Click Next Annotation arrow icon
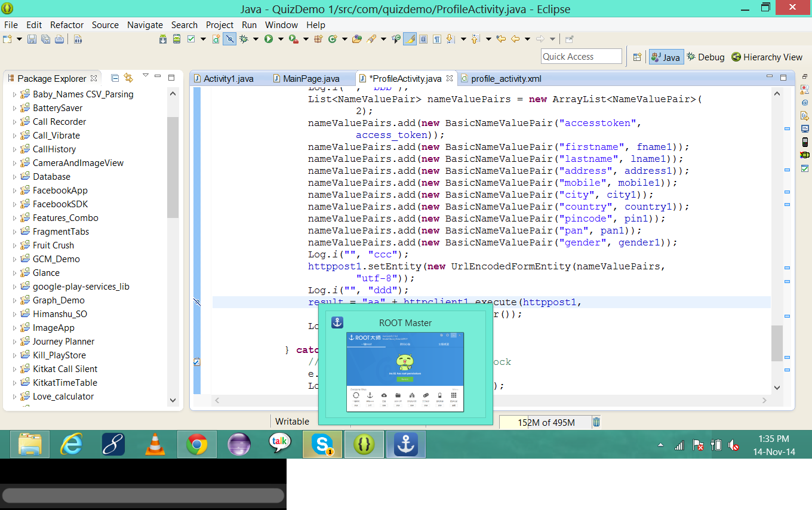The image size is (812, 510). tap(451, 39)
